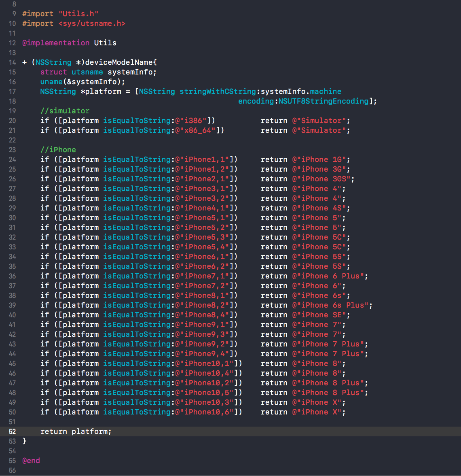Click the @"iPhone SE" return value

pyautogui.click(x=319, y=315)
